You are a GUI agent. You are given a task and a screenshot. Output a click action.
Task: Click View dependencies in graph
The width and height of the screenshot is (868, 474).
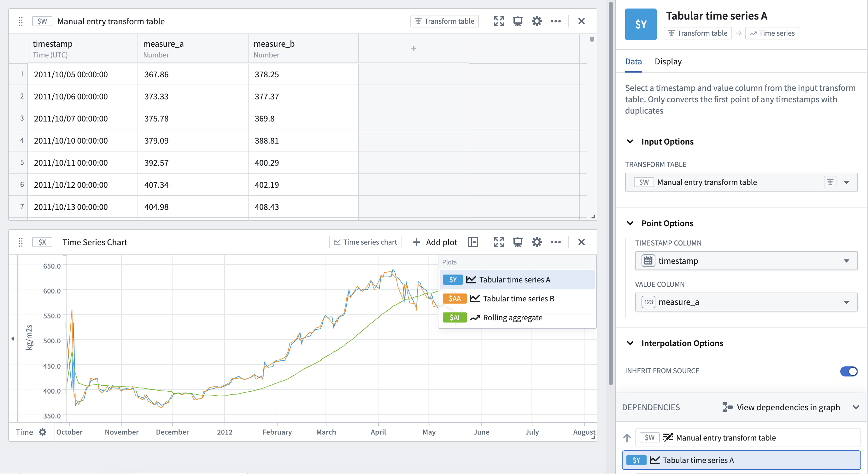tap(781, 407)
